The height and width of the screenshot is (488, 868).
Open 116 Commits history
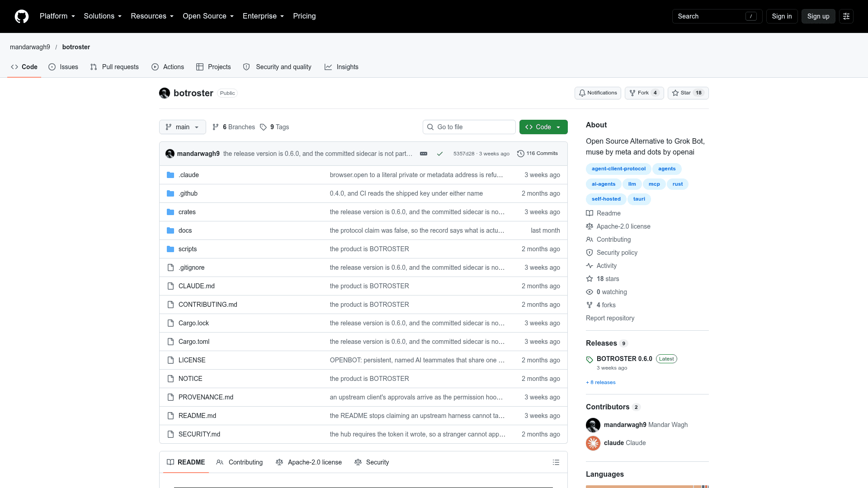pos(538,154)
